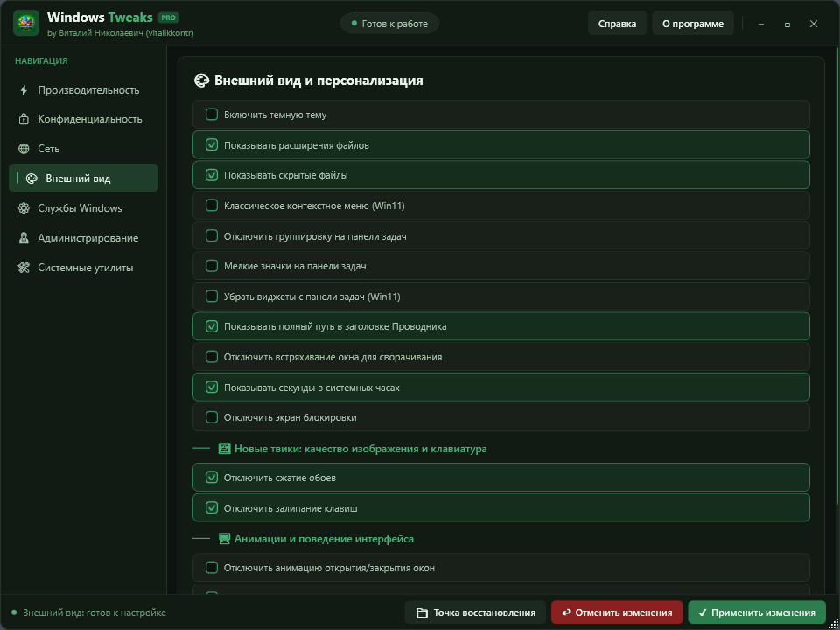Uncheck Показывать полный путь в заголовке Проводника
The height and width of the screenshot is (630, 840).
click(x=212, y=326)
